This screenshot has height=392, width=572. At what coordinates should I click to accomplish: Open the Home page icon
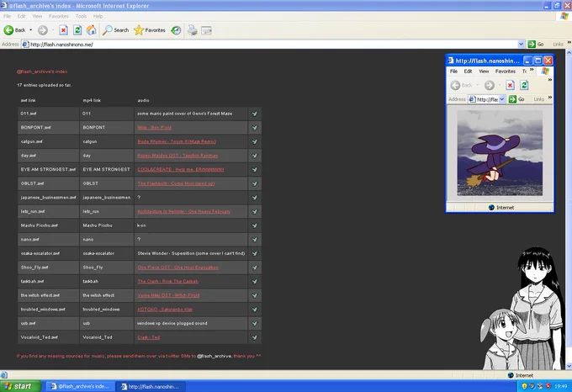click(91, 30)
